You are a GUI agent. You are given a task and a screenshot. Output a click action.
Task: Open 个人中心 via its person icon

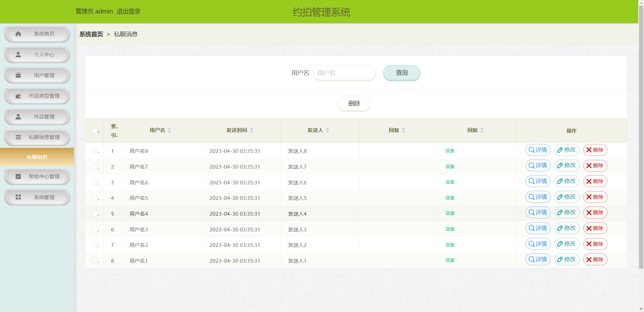pyautogui.click(x=18, y=54)
